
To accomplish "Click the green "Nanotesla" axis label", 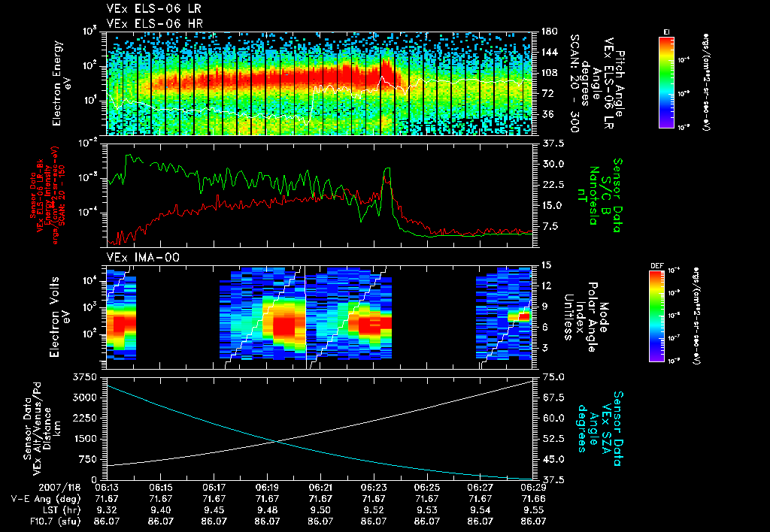I will [x=593, y=195].
